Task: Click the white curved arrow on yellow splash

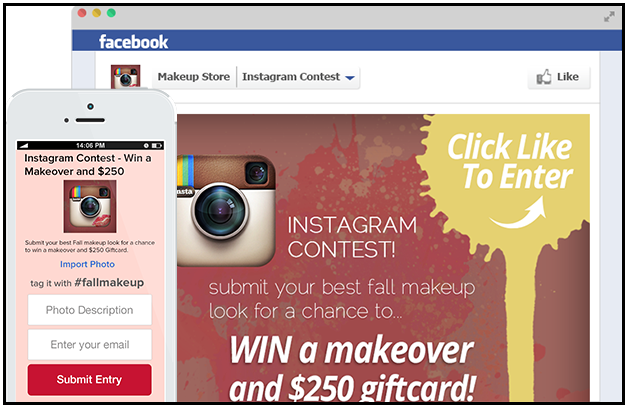Action: 518,212
